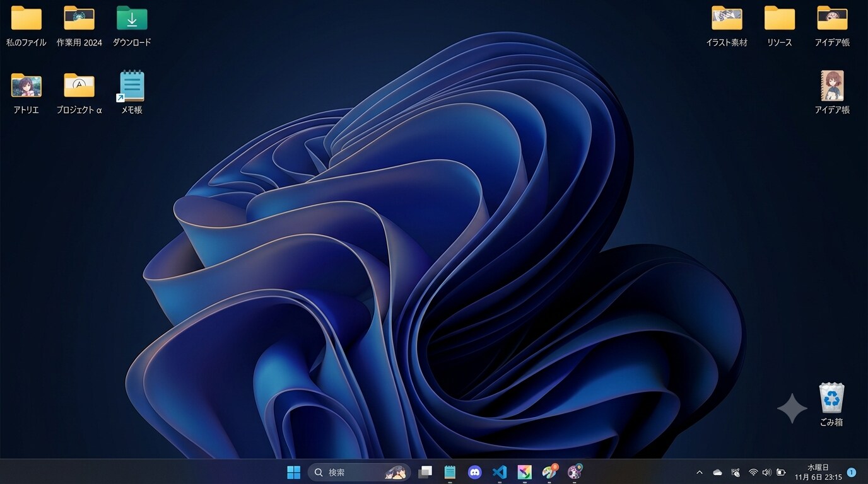Click the battery status tray icon
868x484 pixels.
click(x=781, y=472)
